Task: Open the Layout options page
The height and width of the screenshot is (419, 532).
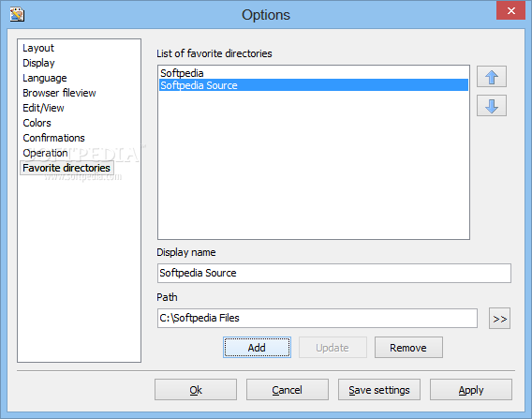Action: [x=38, y=48]
